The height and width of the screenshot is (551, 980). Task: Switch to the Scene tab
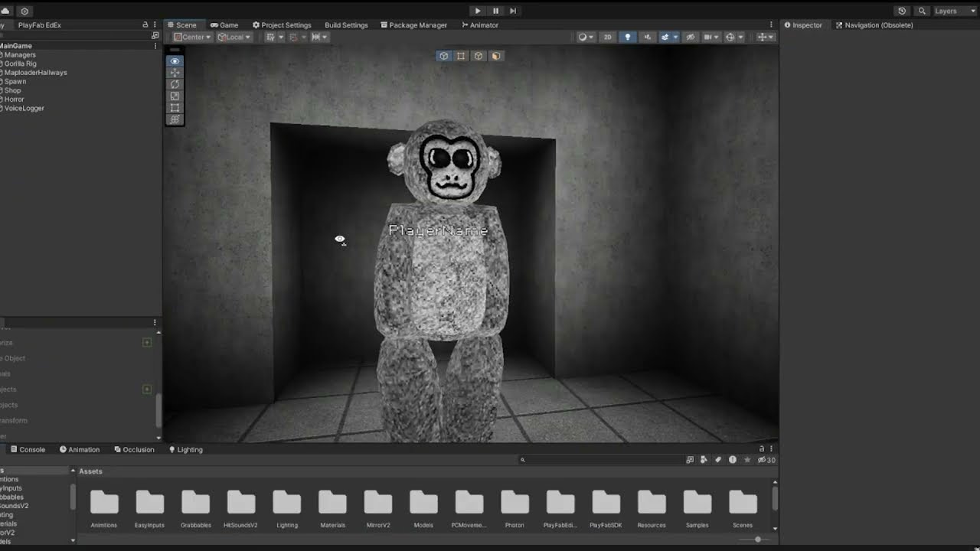[182, 25]
